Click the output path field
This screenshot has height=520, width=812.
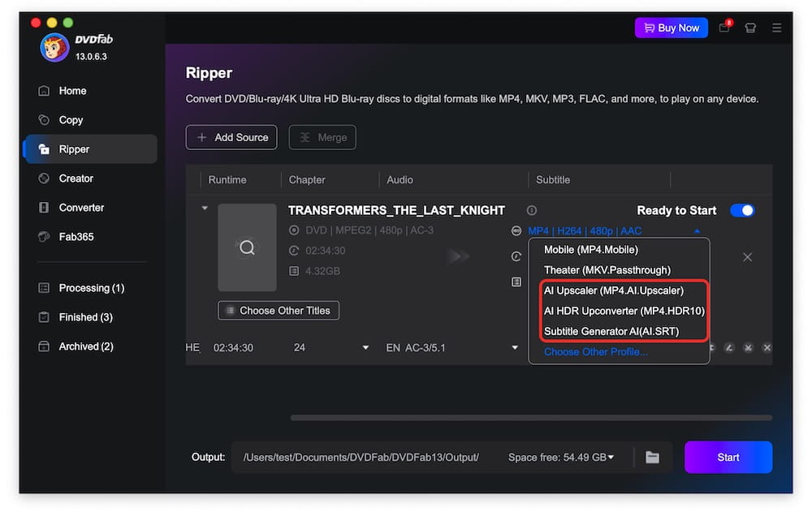click(361, 458)
